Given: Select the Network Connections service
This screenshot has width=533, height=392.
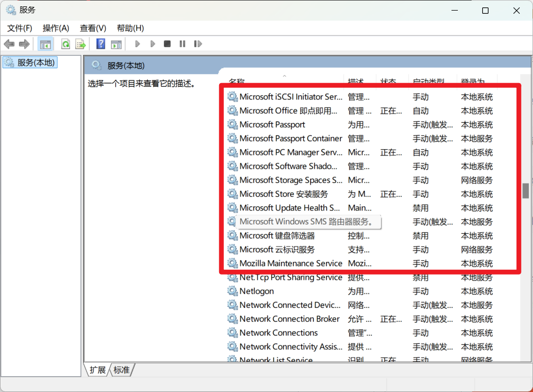Looking at the screenshot, I should coord(372,333).
